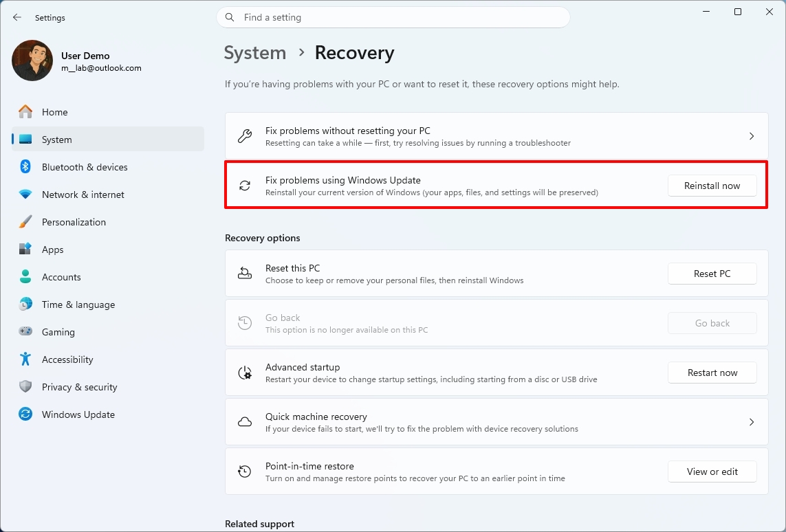
Task: Click the Reinstall now button
Action: (x=712, y=186)
